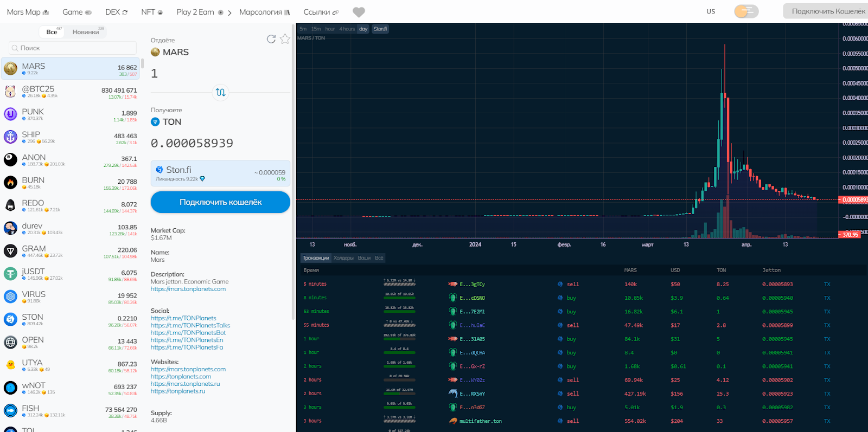Open the Отдаёте MARS token selector
The width and height of the screenshot is (868, 432).
point(170,52)
